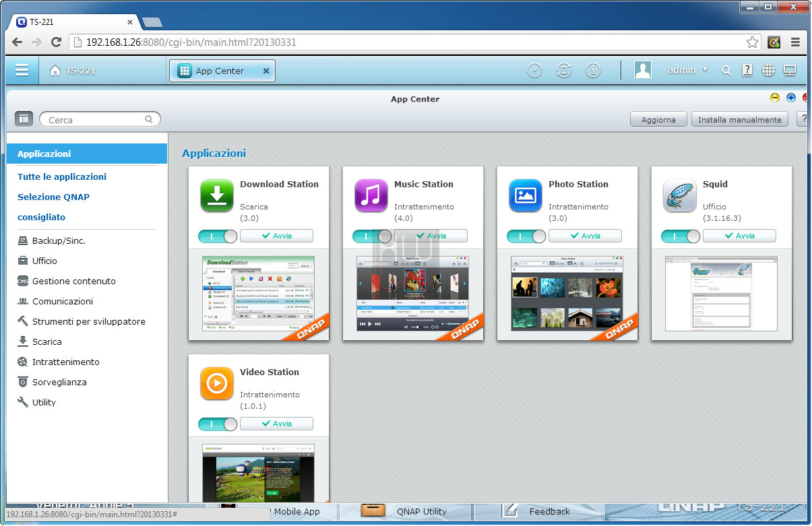Open Selezione QNAP section
Screen dimensions: 812x526
pyautogui.click(x=53, y=197)
